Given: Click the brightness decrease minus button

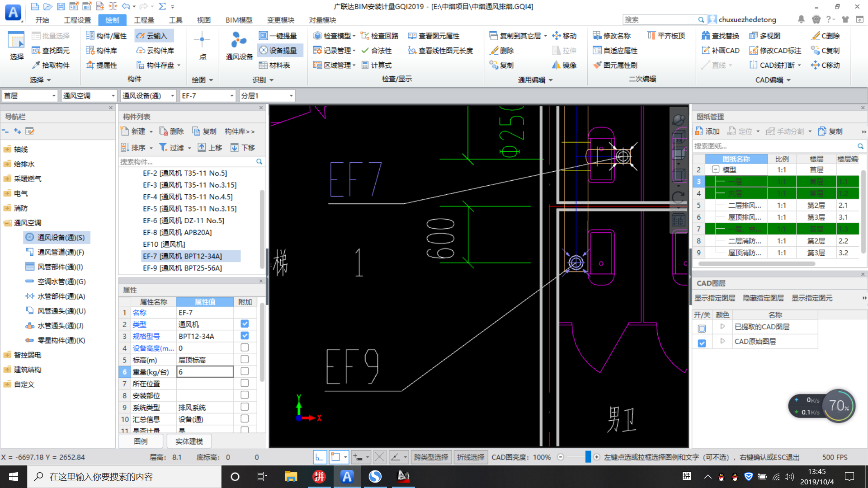Looking at the screenshot, I should click(x=561, y=457).
